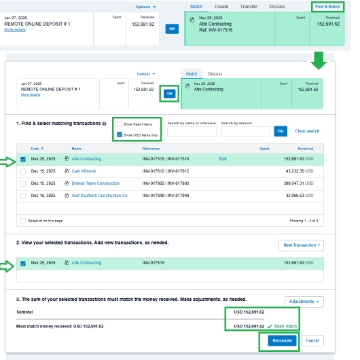Click document icon in top green match panel
360x360 pixels.
coord(192,20)
